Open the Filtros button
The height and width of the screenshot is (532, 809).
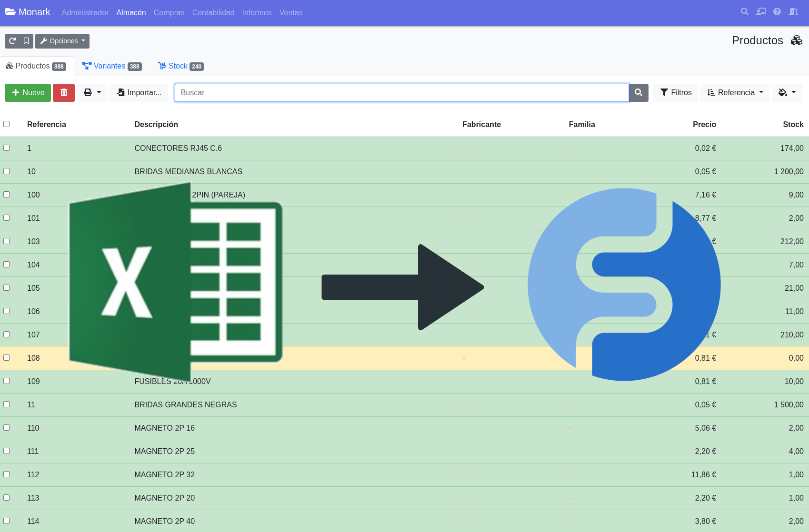676,92
